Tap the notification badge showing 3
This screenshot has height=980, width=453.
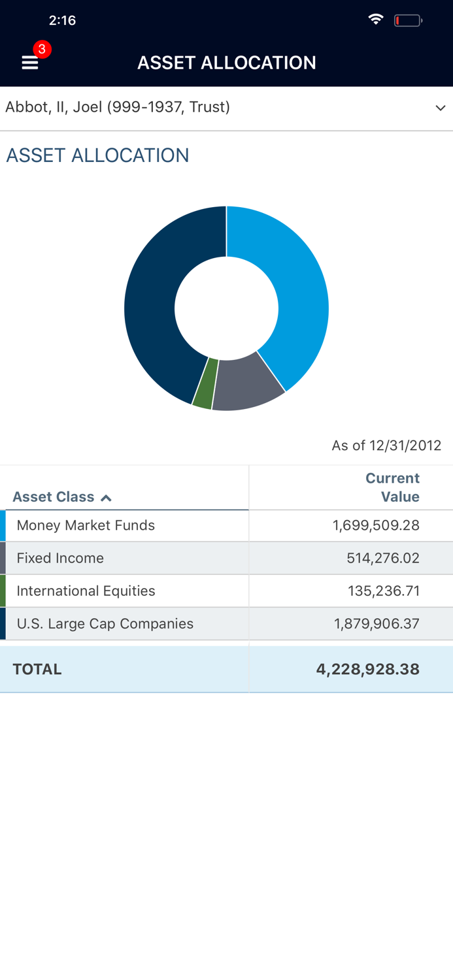click(41, 48)
